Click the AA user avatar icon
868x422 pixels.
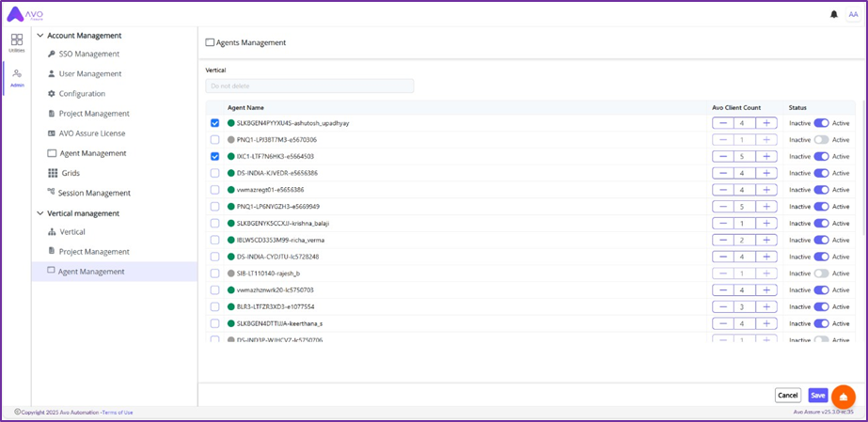coord(853,14)
